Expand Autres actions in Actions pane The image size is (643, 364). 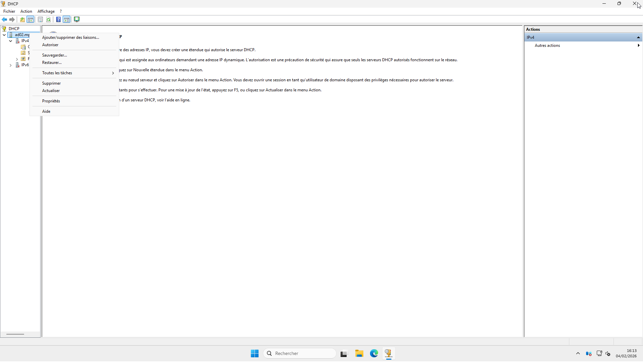click(547, 45)
